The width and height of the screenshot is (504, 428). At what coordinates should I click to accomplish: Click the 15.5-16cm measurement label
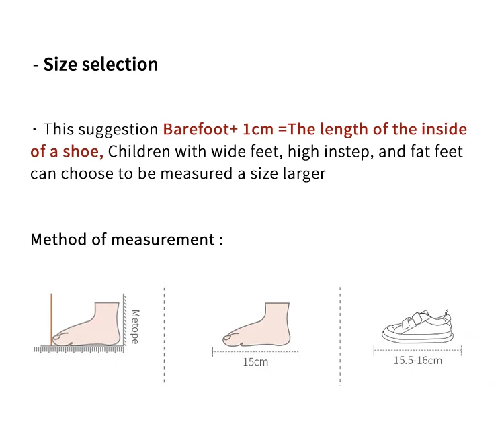click(x=418, y=361)
